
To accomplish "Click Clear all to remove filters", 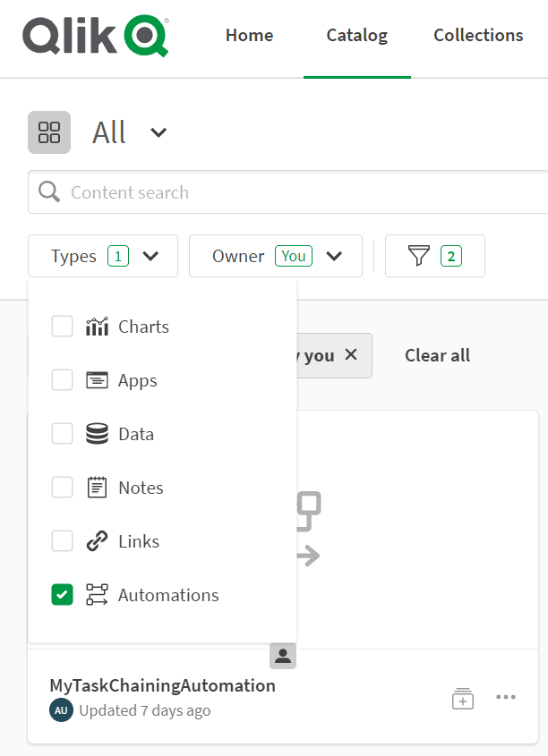I will click(437, 355).
